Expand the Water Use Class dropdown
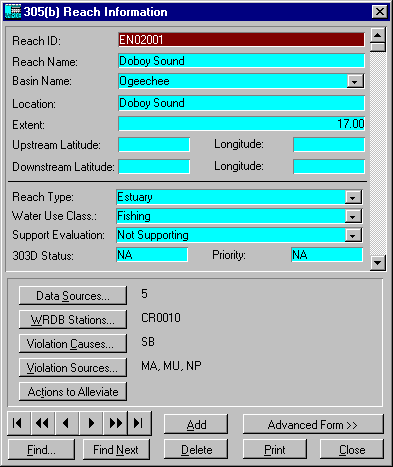 (353, 216)
